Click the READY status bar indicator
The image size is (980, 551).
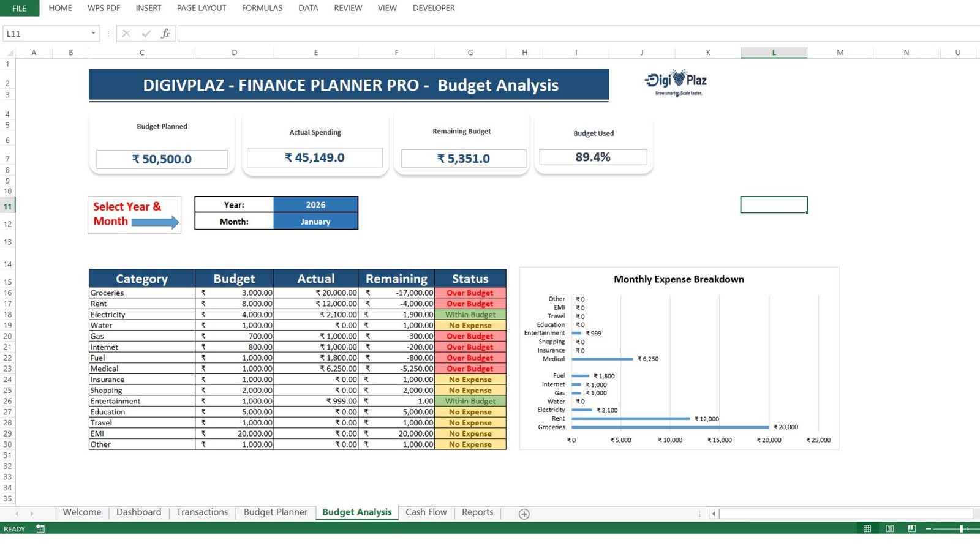pyautogui.click(x=15, y=529)
